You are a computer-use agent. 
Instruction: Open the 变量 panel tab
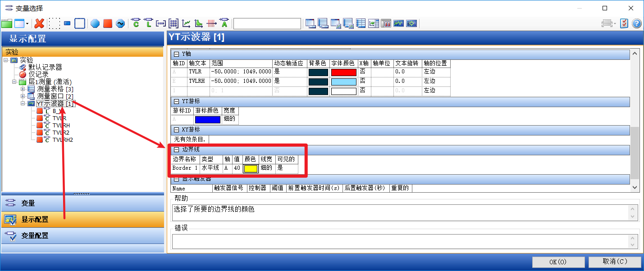click(x=82, y=203)
